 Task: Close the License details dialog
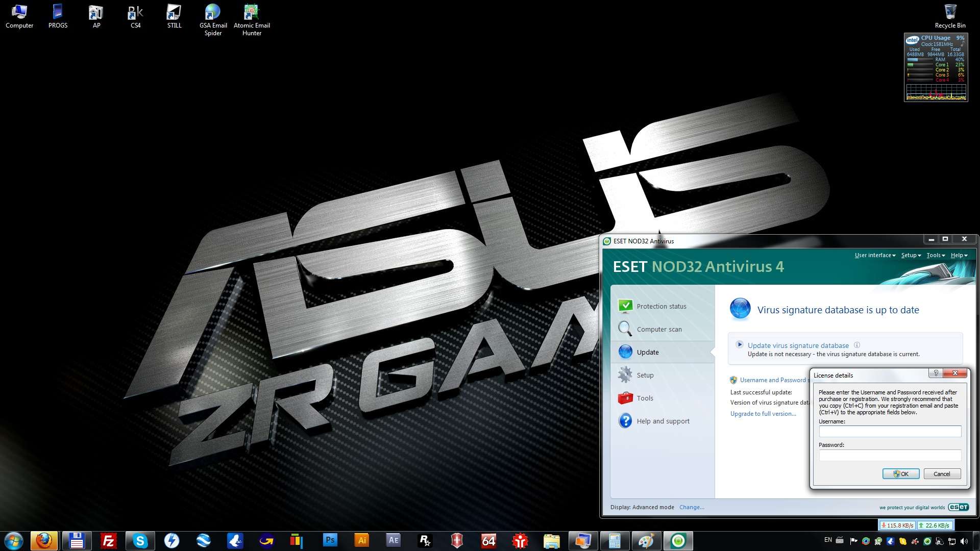point(955,373)
